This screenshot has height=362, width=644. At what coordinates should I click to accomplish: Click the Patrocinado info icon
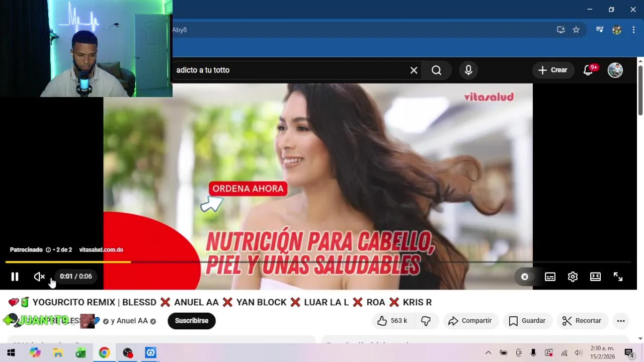48,250
